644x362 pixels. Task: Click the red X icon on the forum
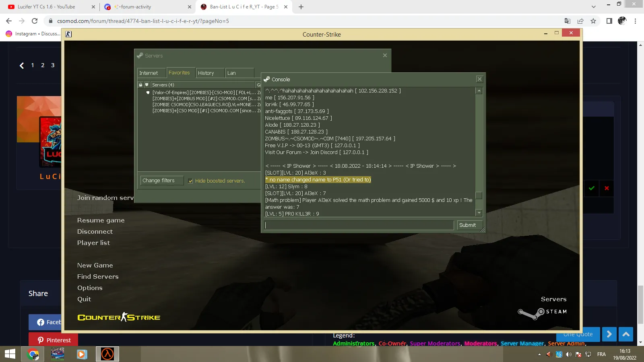pyautogui.click(x=607, y=188)
